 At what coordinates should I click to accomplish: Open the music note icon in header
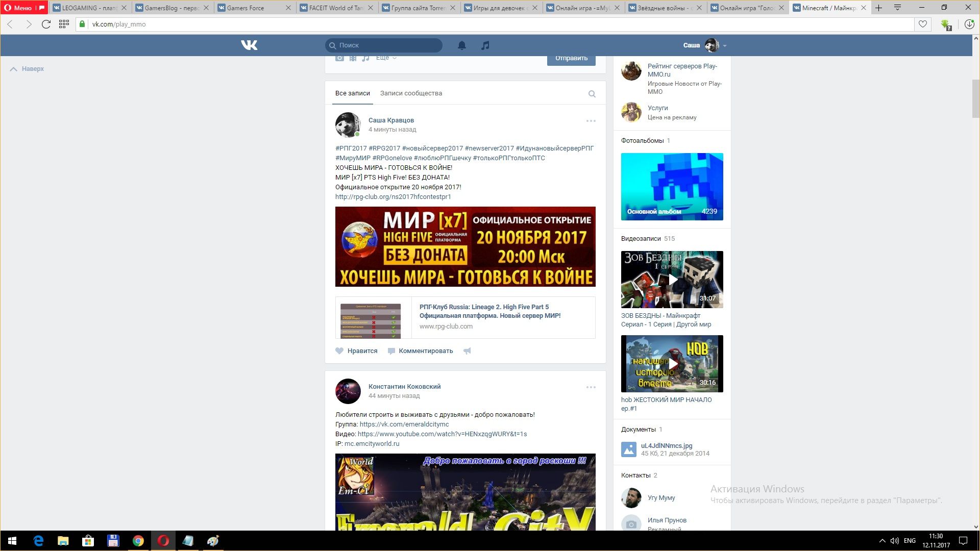(485, 45)
